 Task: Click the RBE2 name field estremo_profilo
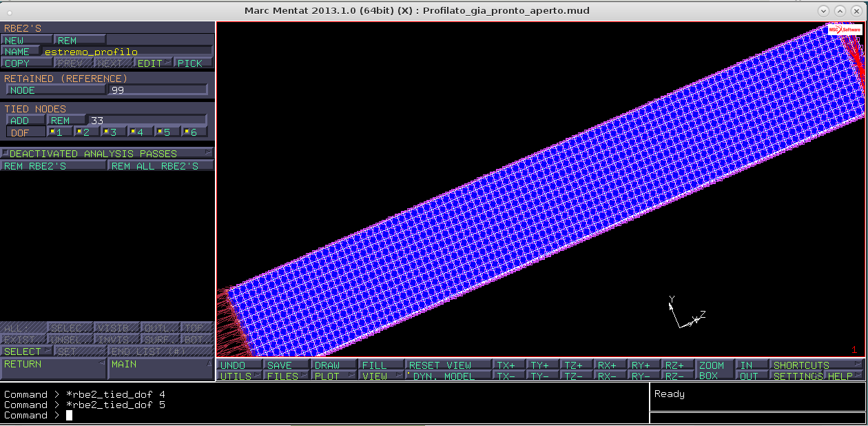pyautogui.click(x=126, y=52)
